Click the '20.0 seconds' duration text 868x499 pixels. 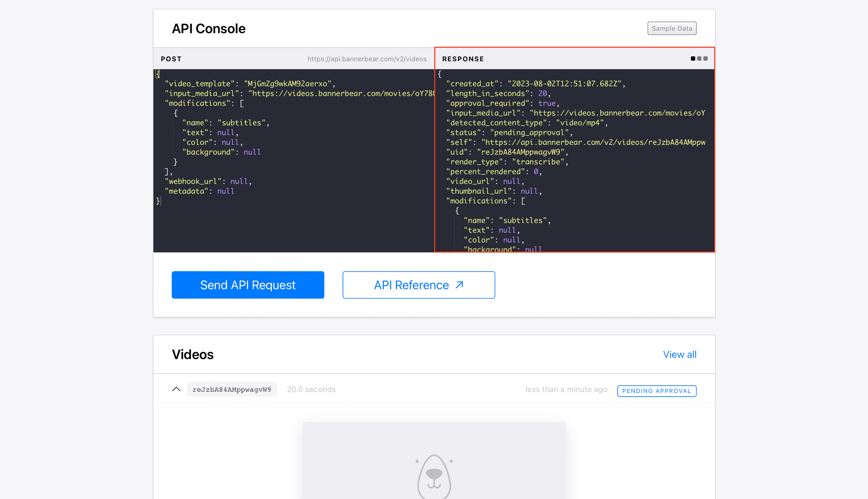point(311,390)
